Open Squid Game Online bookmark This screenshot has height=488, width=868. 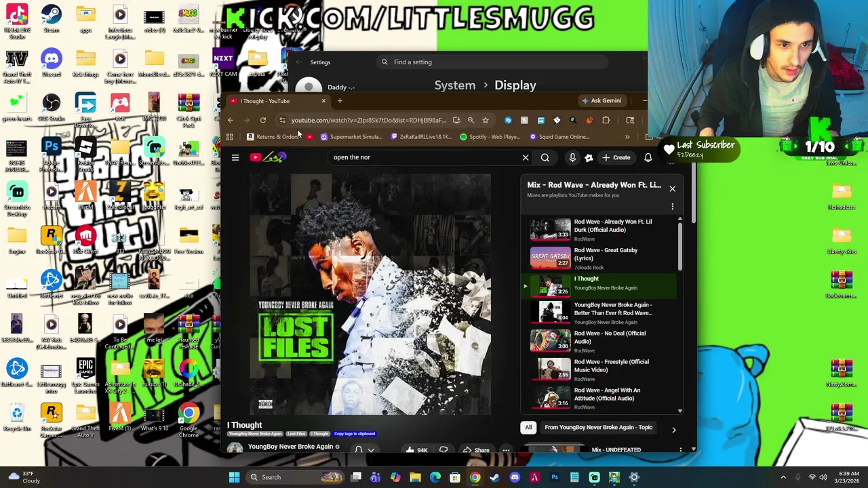click(559, 137)
